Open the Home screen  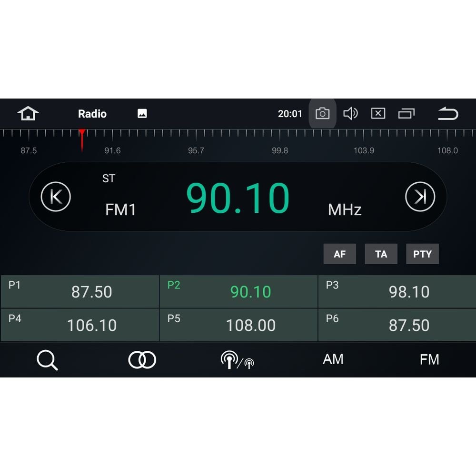tap(28, 113)
